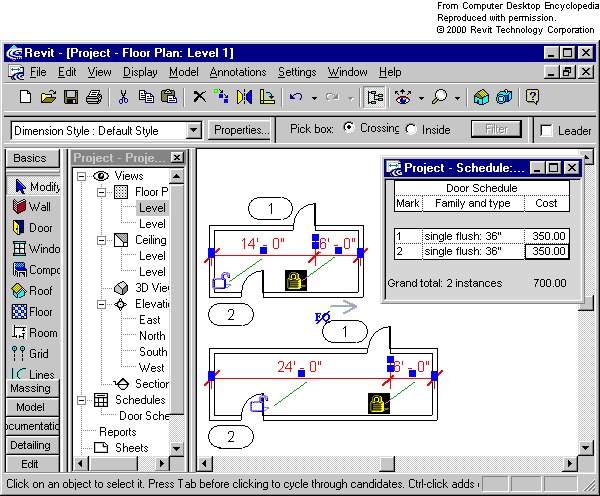Click the Rotate tool icon
Screen dimensions: 600x496
[x=267, y=97]
